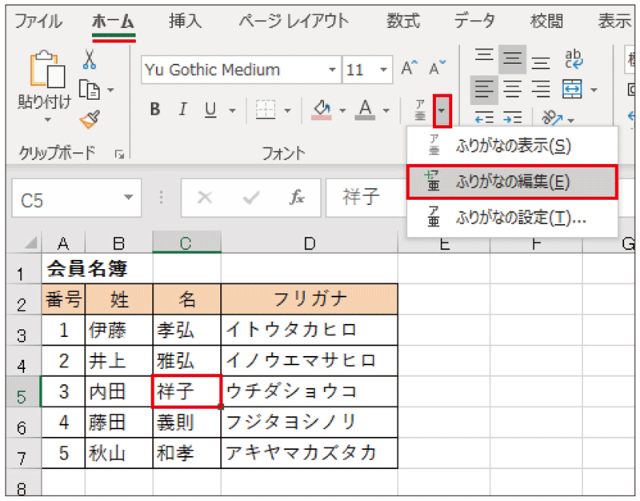
Task: Expand borders dropdown arrow
Action: 287,110
